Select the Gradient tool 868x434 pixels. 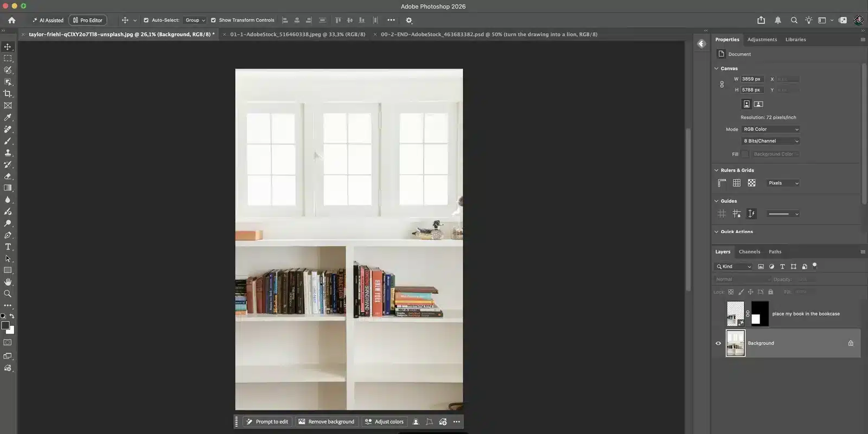(x=8, y=188)
